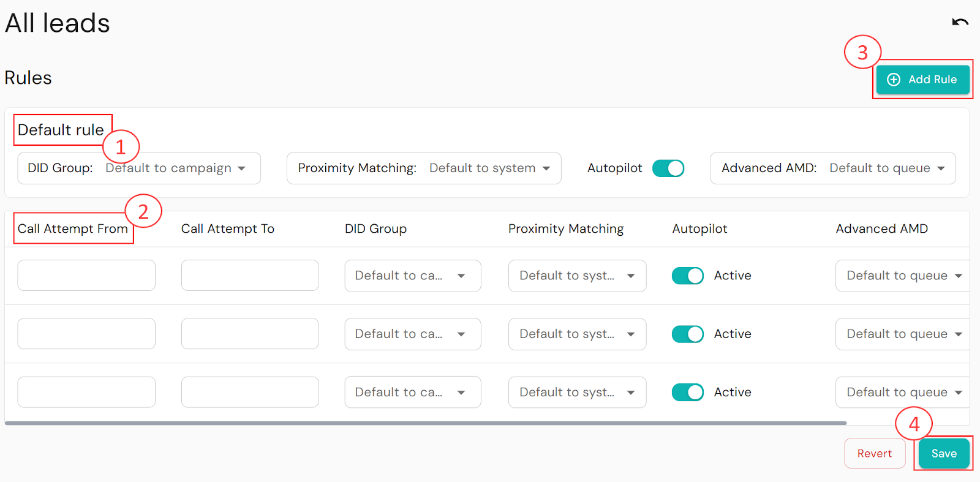The image size is (980, 482).
Task: Toggle second row Autopilot Active switch
Action: [x=688, y=334]
